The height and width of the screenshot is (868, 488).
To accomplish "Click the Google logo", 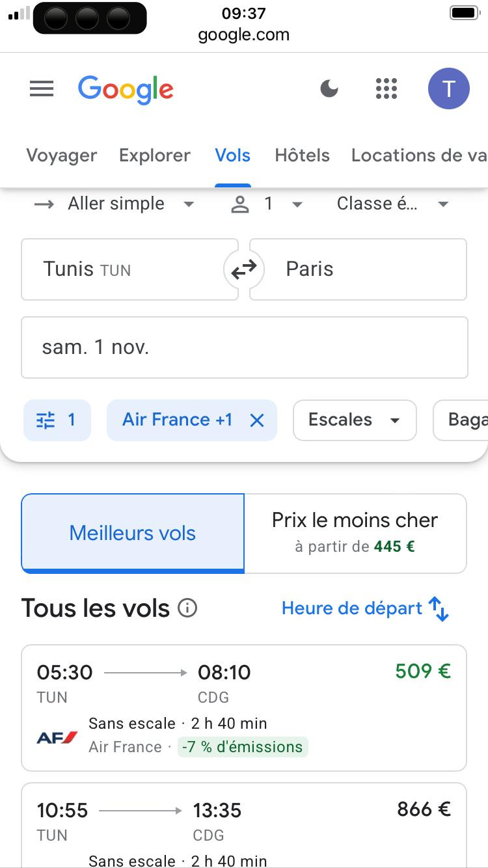I will click(126, 89).
